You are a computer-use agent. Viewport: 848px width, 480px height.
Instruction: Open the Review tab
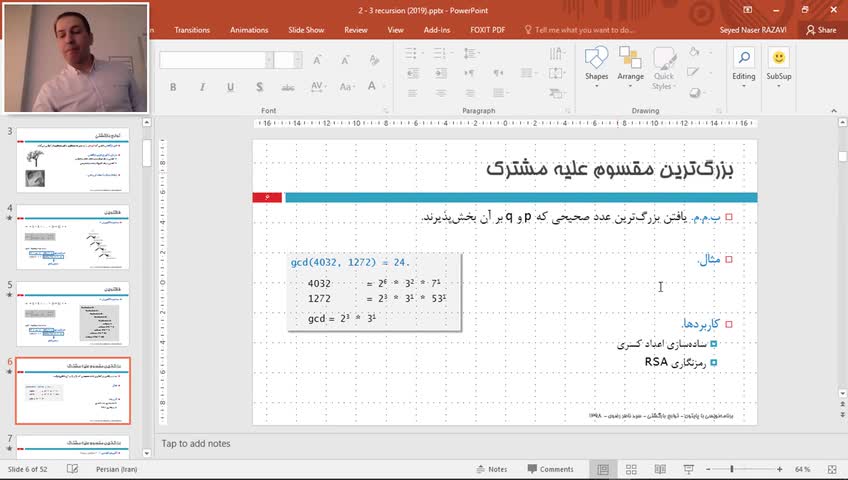click(356, 30)
